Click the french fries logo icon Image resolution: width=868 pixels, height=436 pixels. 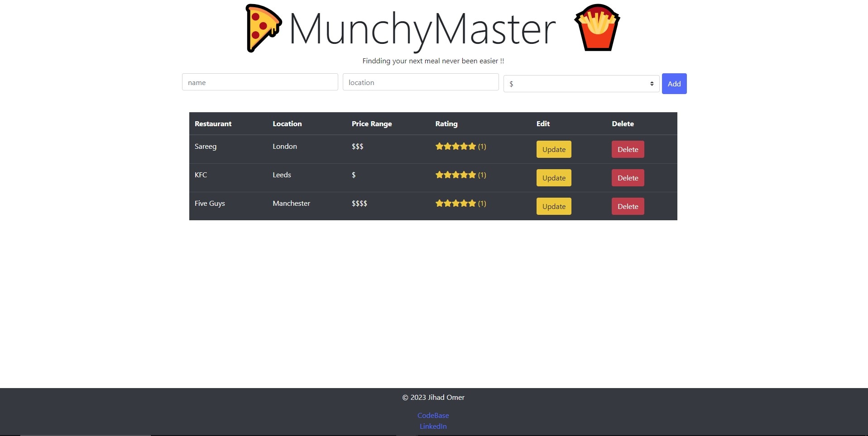597,28
